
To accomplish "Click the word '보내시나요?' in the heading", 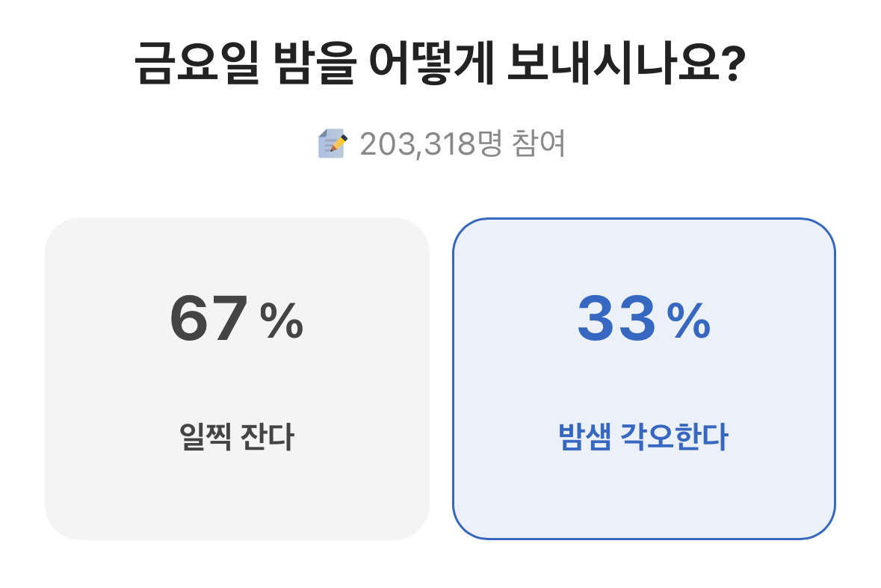I will (623, 64).
